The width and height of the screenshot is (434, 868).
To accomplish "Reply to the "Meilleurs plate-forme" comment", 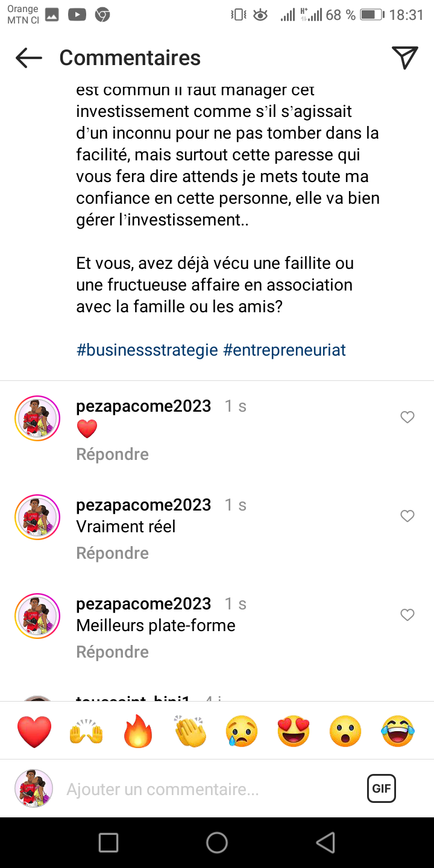I will click(x=112, y=652).
